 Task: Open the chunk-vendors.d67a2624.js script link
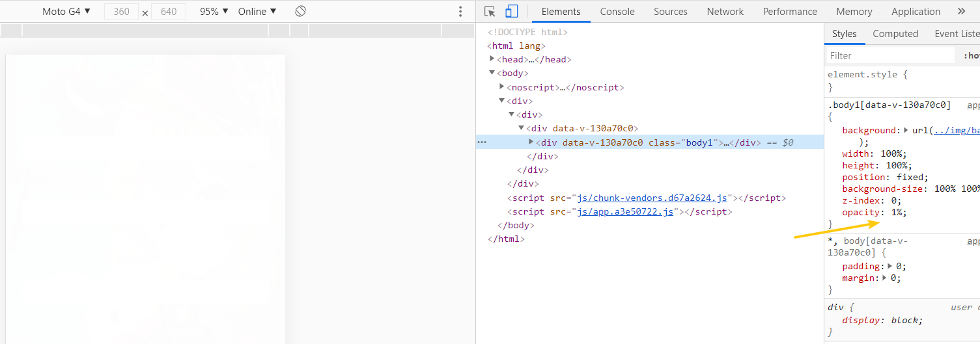tap(652, 198)
